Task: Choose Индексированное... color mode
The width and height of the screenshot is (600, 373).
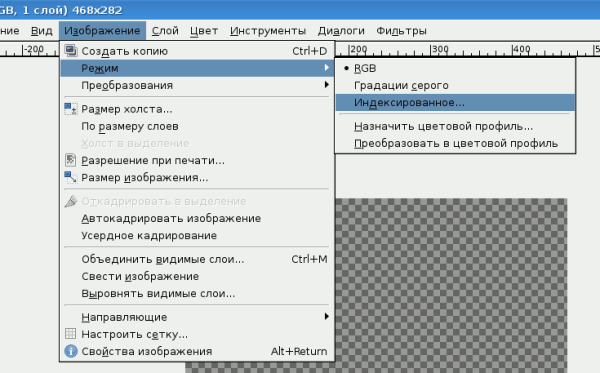Action: click(455, 103)
